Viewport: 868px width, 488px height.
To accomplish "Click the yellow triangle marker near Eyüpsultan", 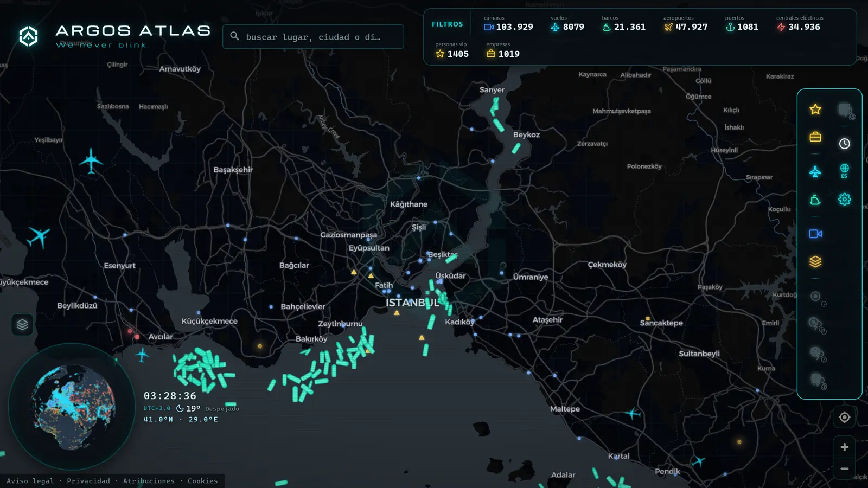I will coord(354,272).
